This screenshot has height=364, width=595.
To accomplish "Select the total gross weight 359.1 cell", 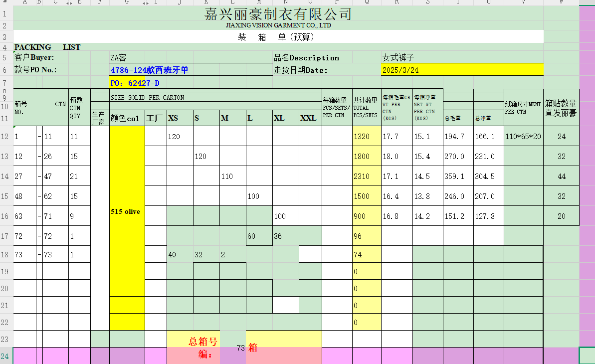I will (458, 177).
